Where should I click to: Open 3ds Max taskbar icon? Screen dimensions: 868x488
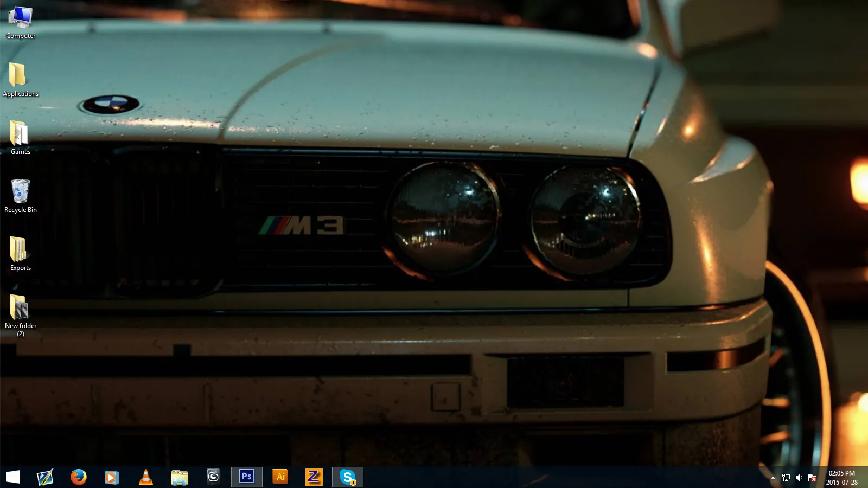pyautogui.click(x=213, y=477)
